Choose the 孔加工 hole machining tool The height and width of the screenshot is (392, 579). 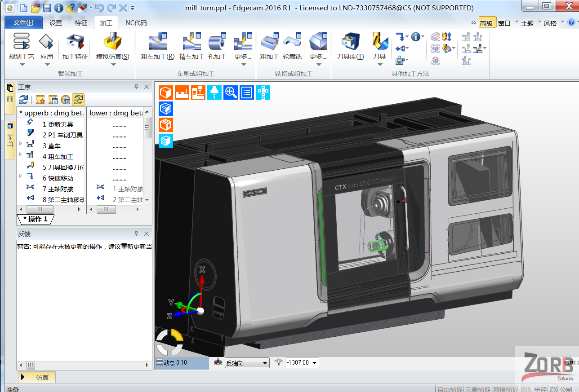click(218, 47)
